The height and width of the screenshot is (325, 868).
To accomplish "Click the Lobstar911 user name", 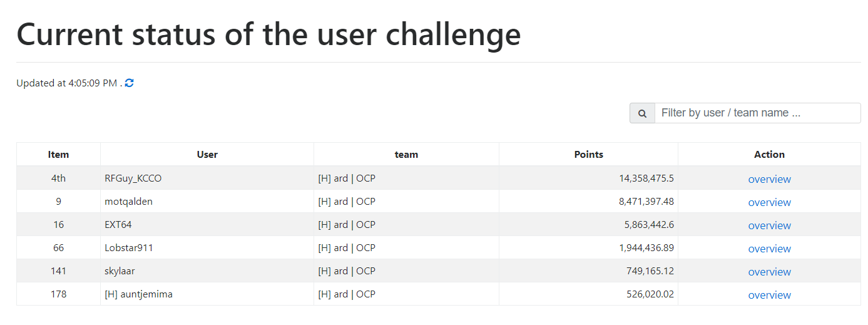I will pyautogui.click(x=129, y=247).
